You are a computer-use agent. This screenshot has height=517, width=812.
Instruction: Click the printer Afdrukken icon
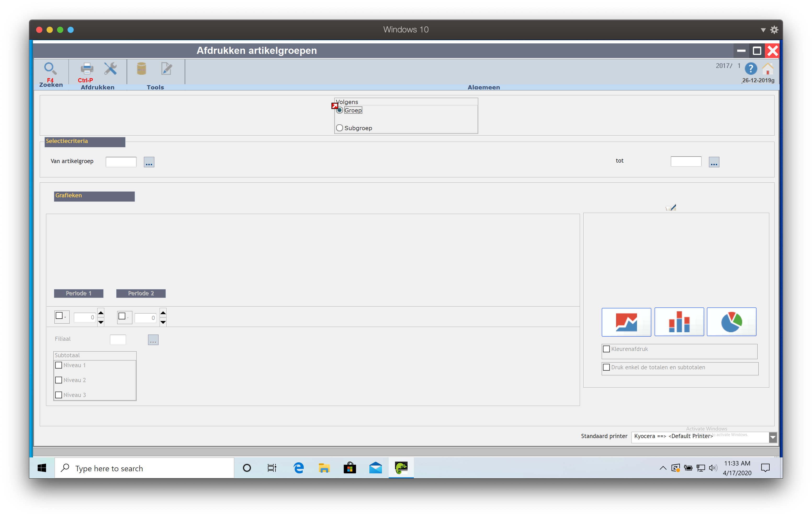point(87,69)
